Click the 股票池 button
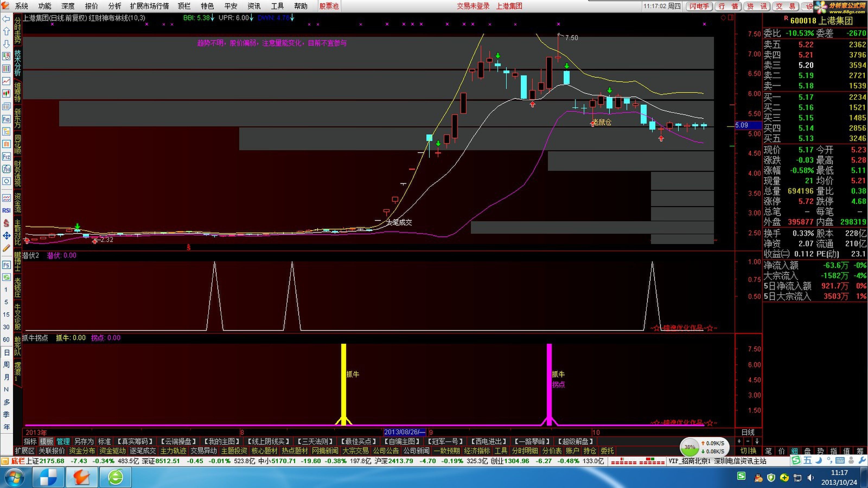868x488 pixels. click(x=329, y=6)
